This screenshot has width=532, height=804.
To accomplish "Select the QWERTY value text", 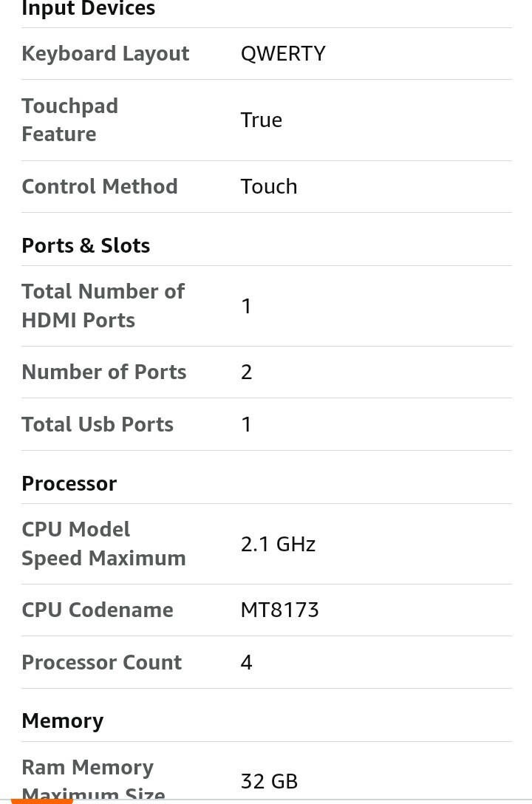I will pyautogui.click(x=283, y=53).
